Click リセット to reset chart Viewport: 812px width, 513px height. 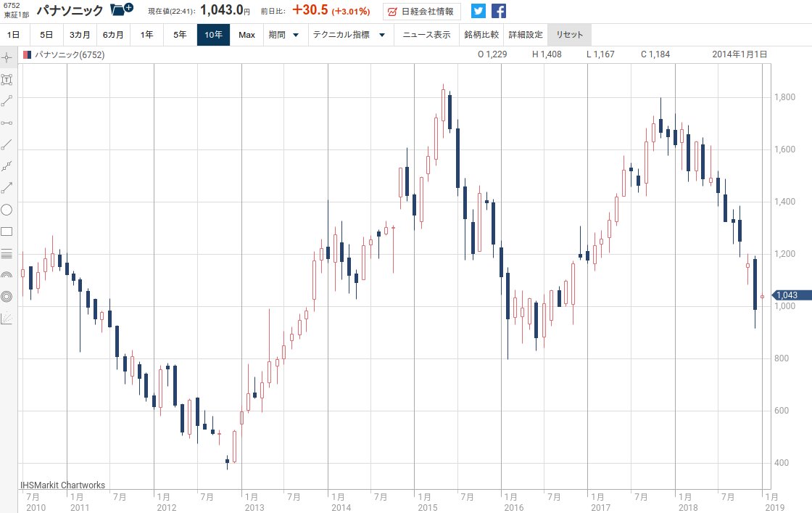570,35
